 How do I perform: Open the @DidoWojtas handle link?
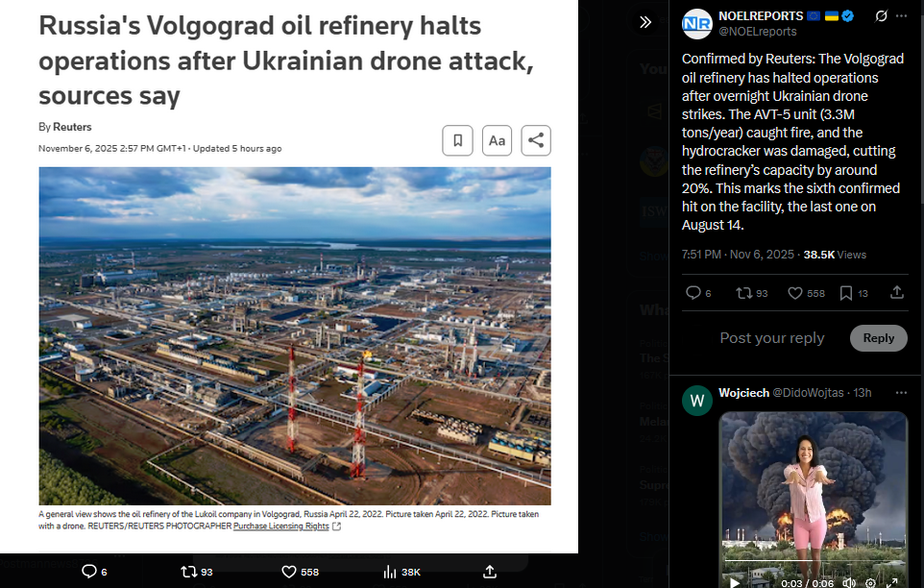coord(808,393)
